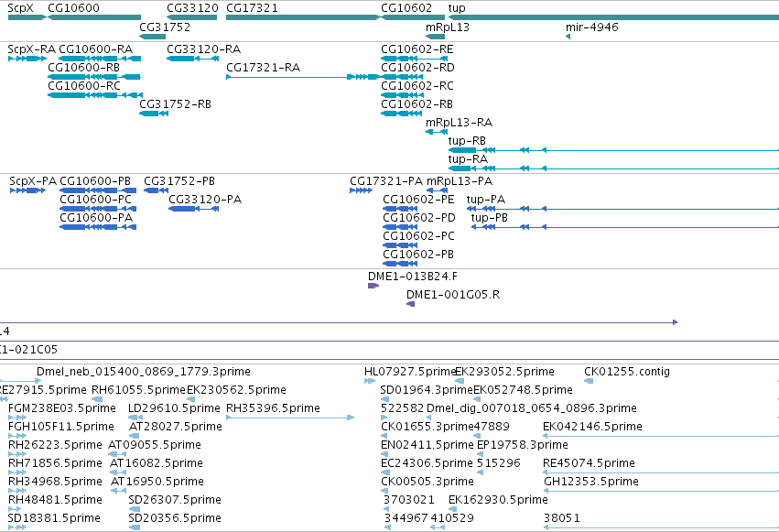Select the CG31752 gene feature
Screen dimensions: 779x532
click(x=153, y=37)
